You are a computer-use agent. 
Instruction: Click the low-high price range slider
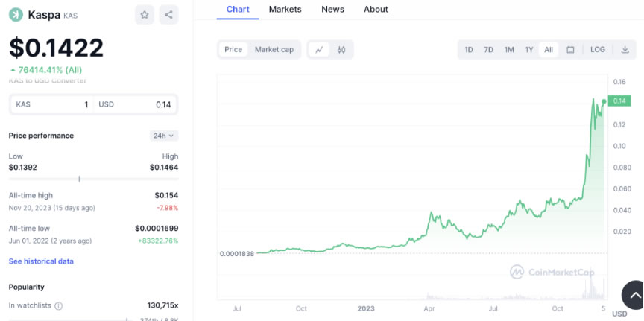(x=94, y=179)
